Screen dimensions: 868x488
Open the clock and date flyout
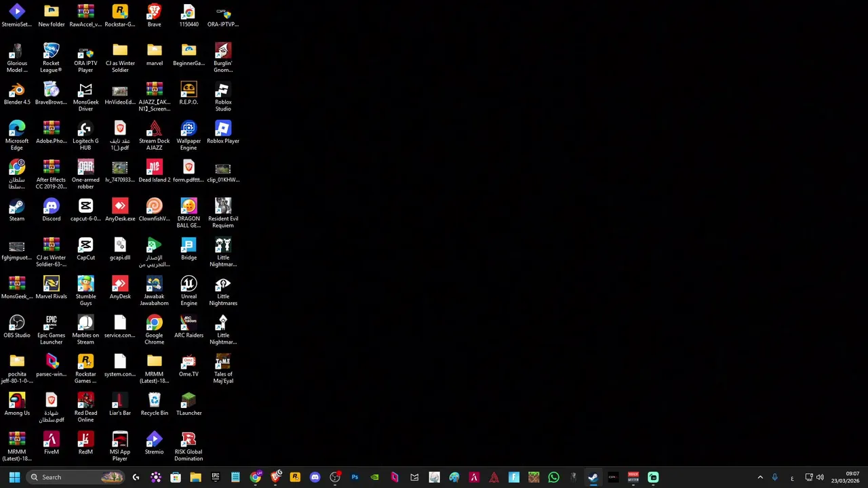coord(846,477)
